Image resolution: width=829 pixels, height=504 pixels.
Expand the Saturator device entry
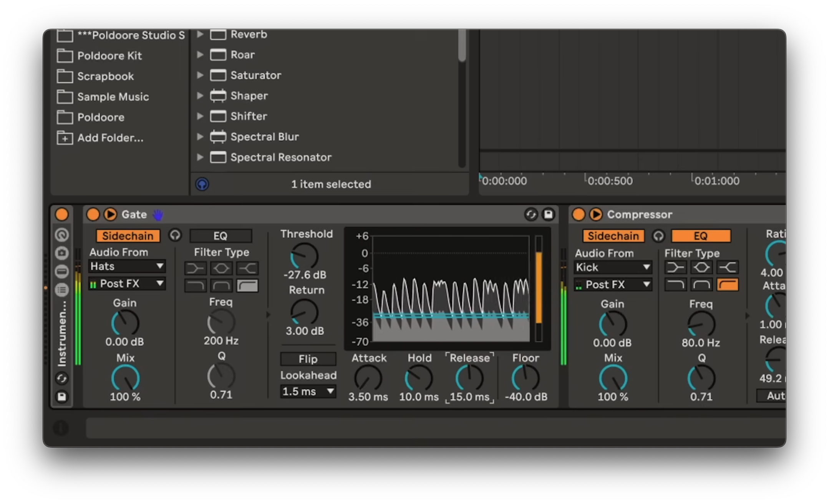(x=200, y=75)
